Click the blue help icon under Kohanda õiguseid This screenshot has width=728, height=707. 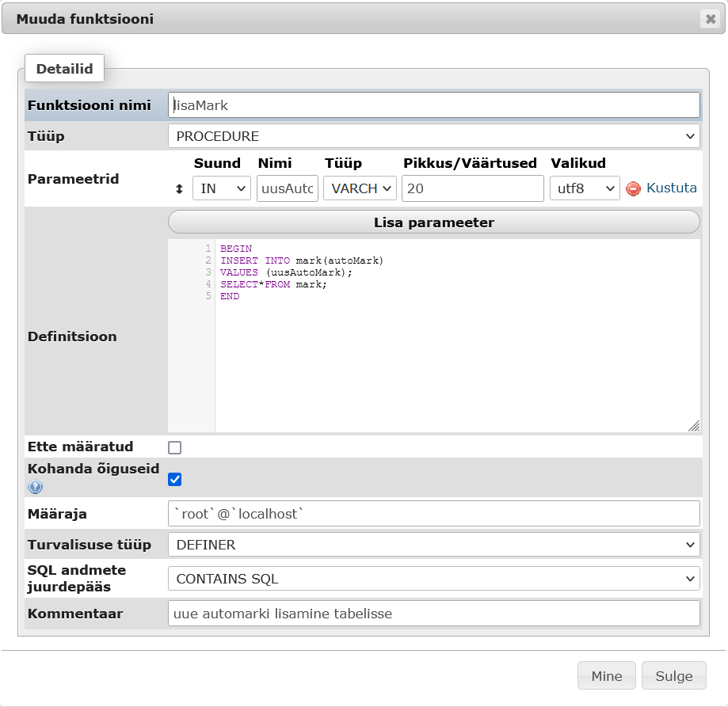pyautogui.click(x=35, y=487)
